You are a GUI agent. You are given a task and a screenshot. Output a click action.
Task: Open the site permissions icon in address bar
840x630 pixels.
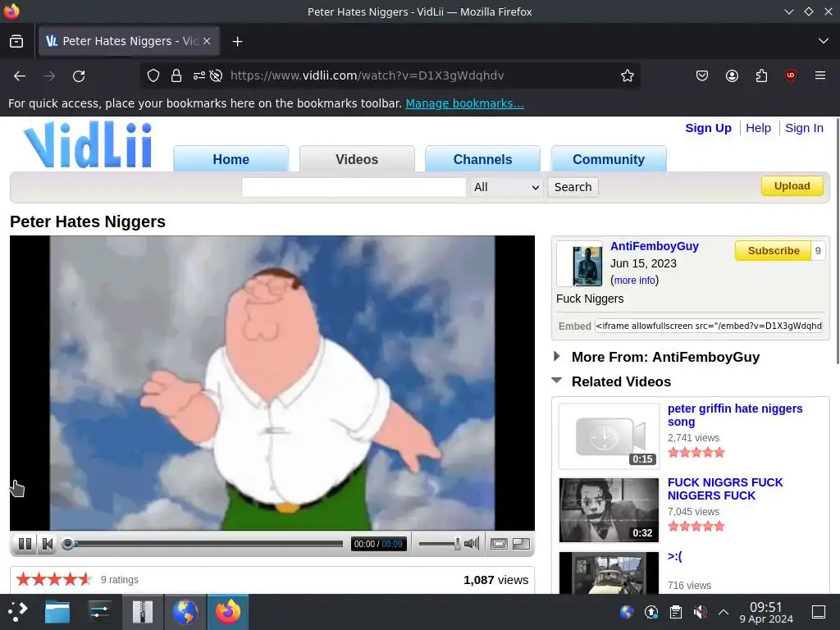199,76
